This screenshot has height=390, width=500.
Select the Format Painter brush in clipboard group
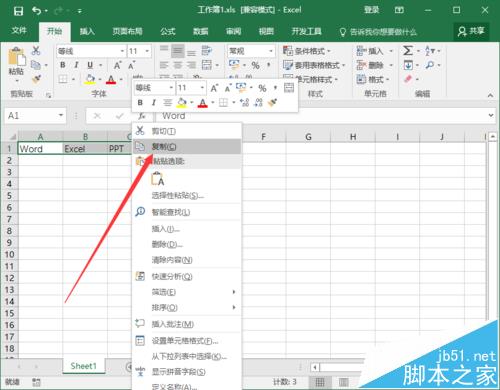36,79
